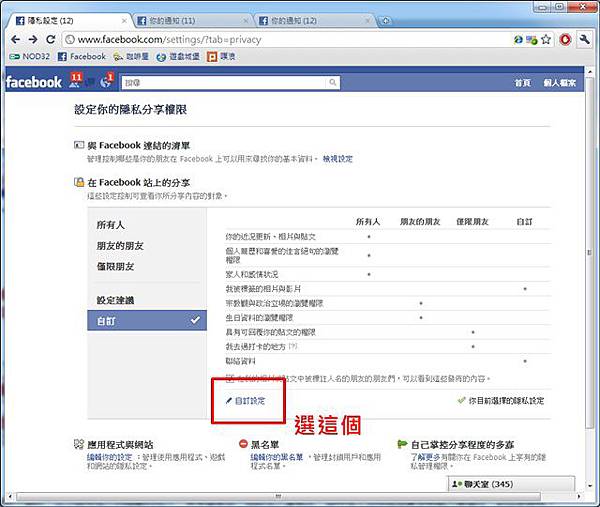The image size is (600, 507).
Task: Click the horizontal scrollbar thumb
Action: coord(279,497)
